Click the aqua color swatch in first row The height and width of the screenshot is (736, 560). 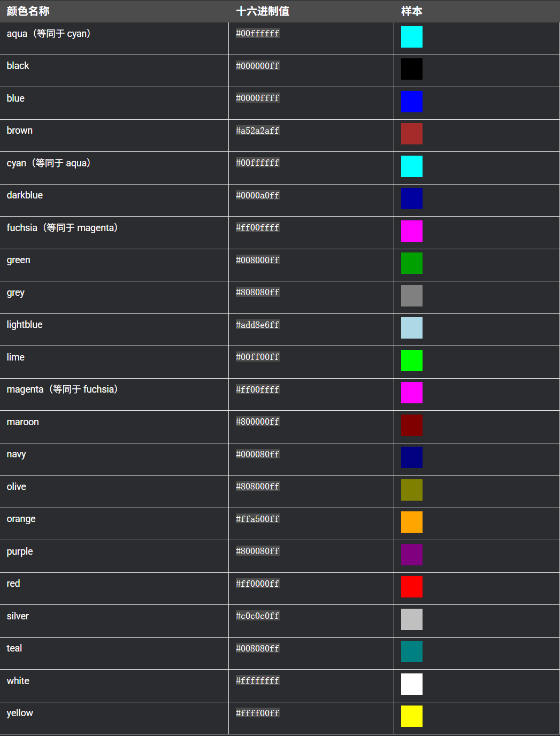(411, 37)
